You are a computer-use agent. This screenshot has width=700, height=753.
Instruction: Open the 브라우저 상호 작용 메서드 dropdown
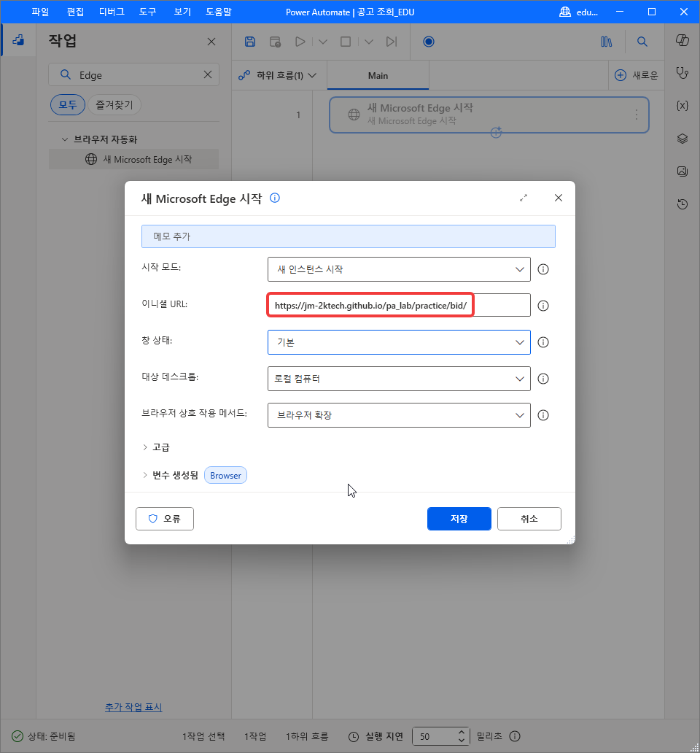click(x=399, y=415)
